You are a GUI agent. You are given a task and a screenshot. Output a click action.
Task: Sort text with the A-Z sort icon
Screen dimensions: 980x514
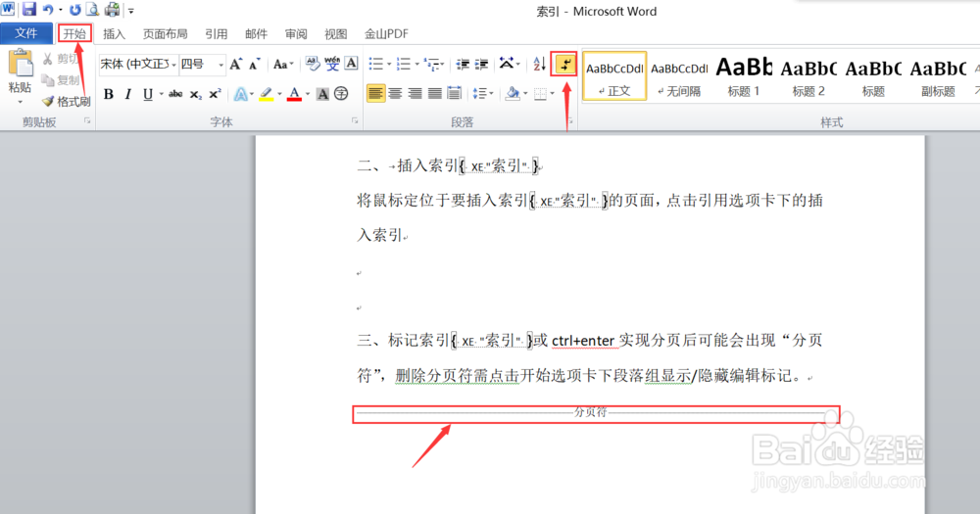click(x=539, y=64)
